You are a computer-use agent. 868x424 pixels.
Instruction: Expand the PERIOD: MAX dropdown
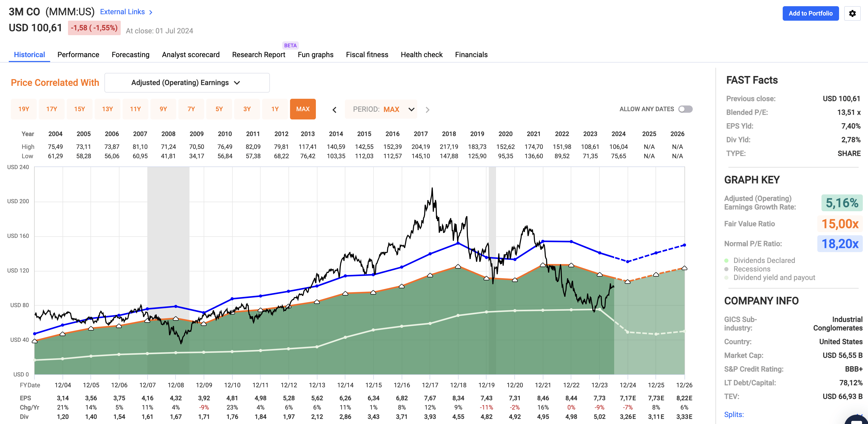coord(381,109)
